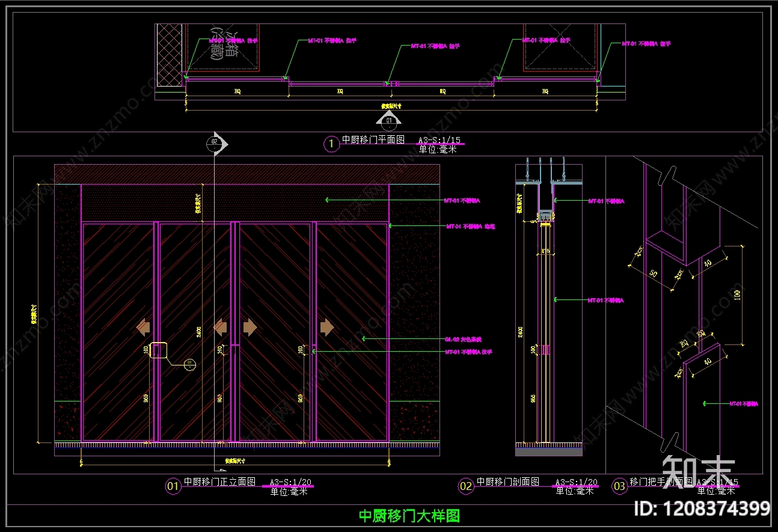Viewport: 778px width, 532px height.
Task: Click the 中厨移门正立面图 drawing title
Action: click(220, 482)
